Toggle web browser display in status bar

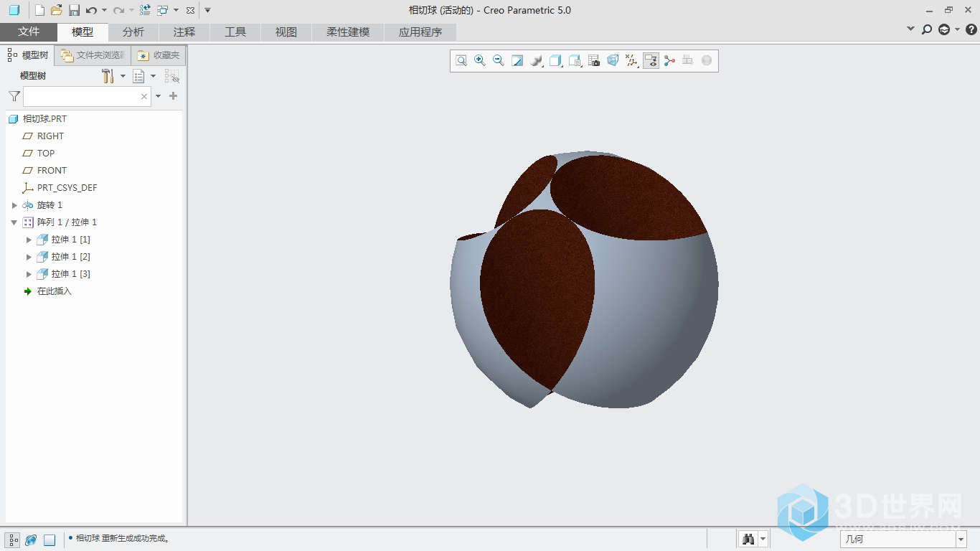click(31, 540)
